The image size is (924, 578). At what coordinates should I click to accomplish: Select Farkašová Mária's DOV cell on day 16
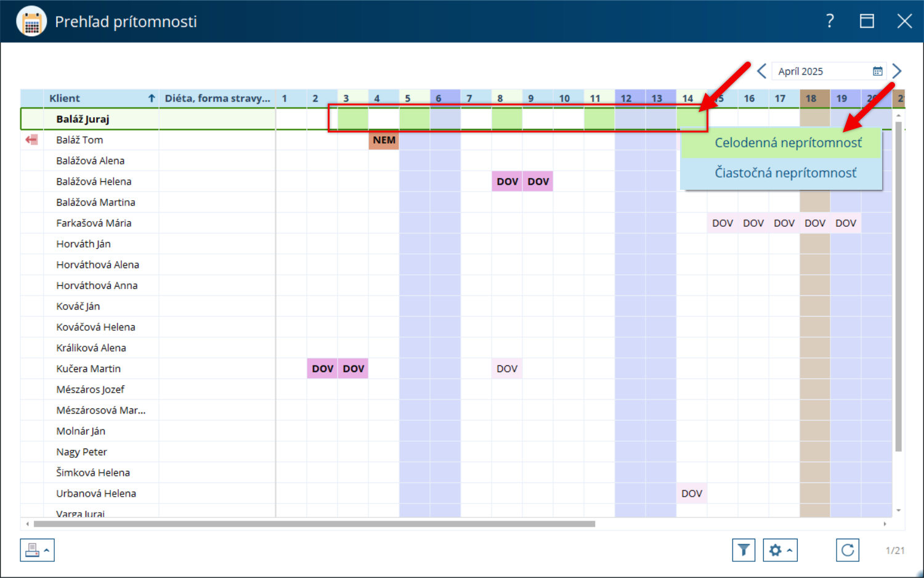click(753, 223)
